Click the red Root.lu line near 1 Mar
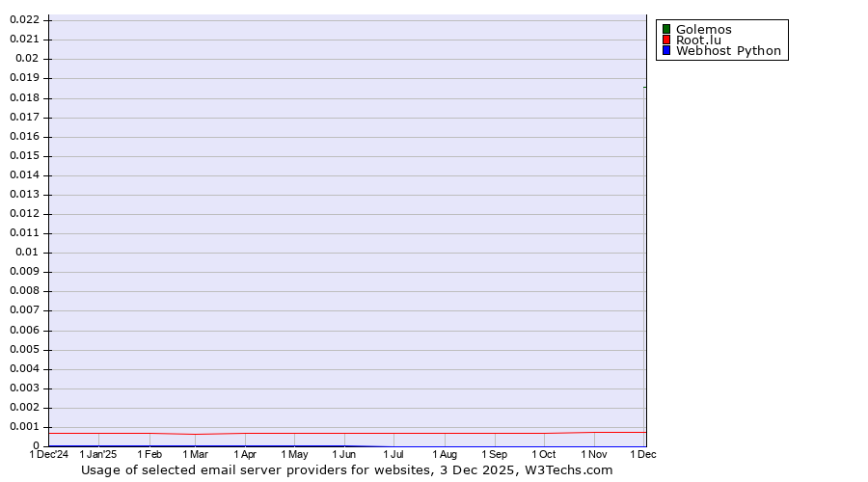Viewport: 868px width, 482px height. coord(195,434)
